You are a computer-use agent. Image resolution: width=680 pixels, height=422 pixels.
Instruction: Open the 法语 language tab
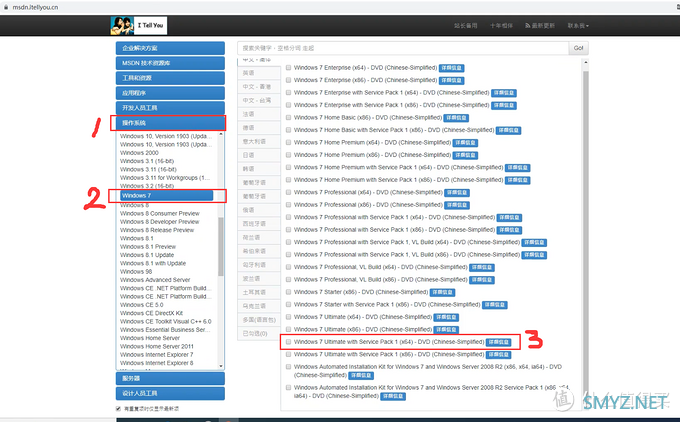(259, 114)
